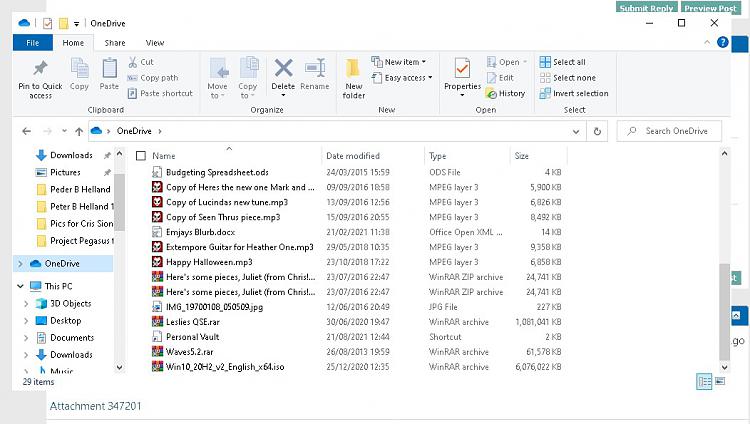Click the Delete red X icon

tap(283, 68)
